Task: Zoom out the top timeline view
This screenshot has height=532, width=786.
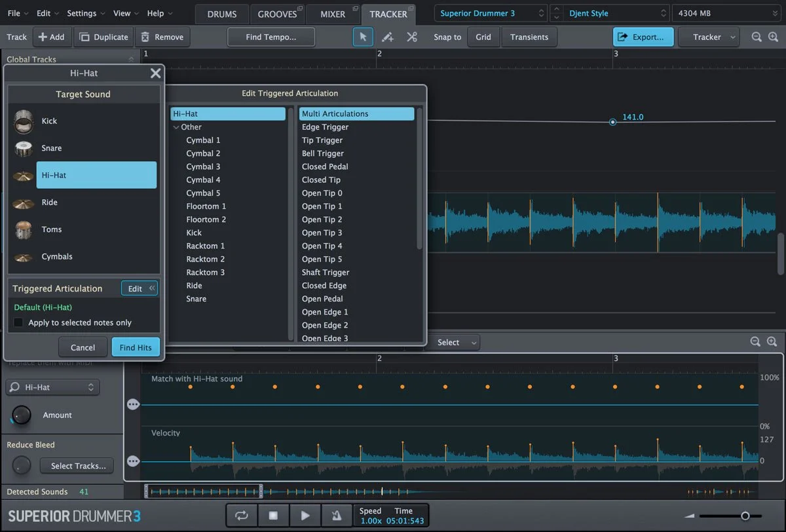Action: [x=757, y=37]
